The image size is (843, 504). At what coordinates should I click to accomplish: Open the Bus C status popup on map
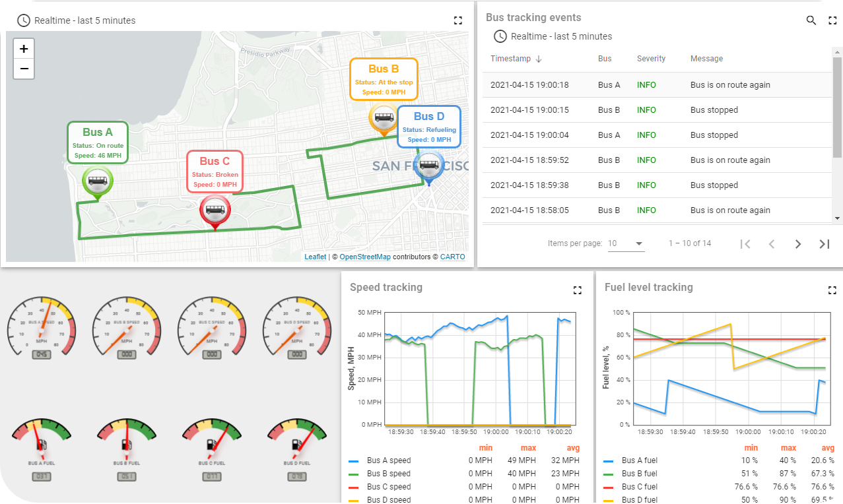pos(215,172)
